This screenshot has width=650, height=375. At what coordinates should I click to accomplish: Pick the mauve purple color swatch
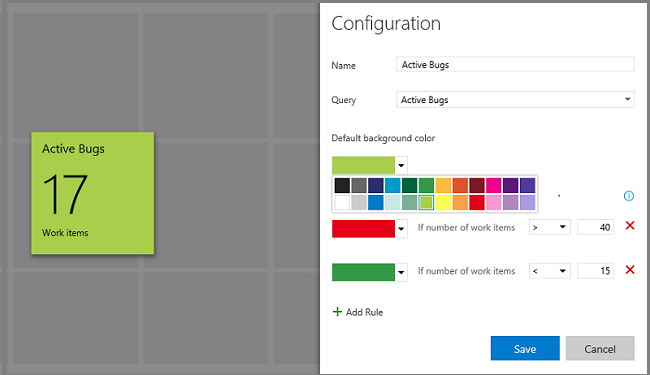pyautogui.click(x=511, y=203)
